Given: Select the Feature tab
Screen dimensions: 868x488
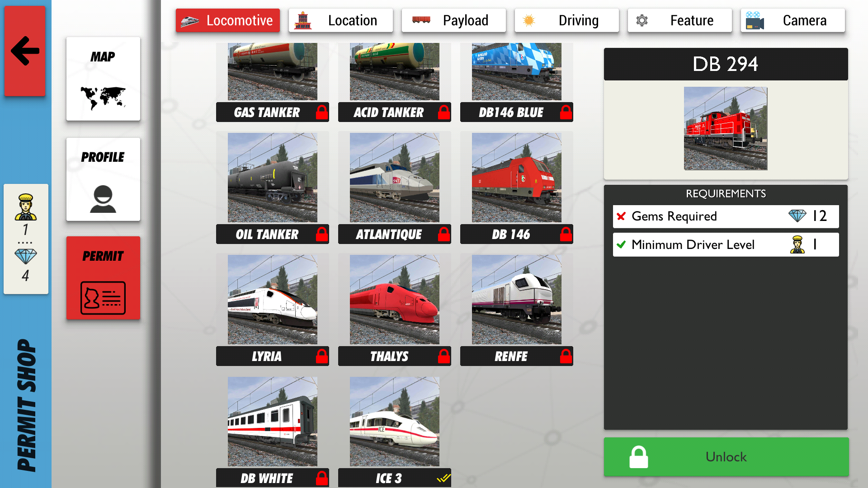Looking at the screenshot, I should [680, 20].
